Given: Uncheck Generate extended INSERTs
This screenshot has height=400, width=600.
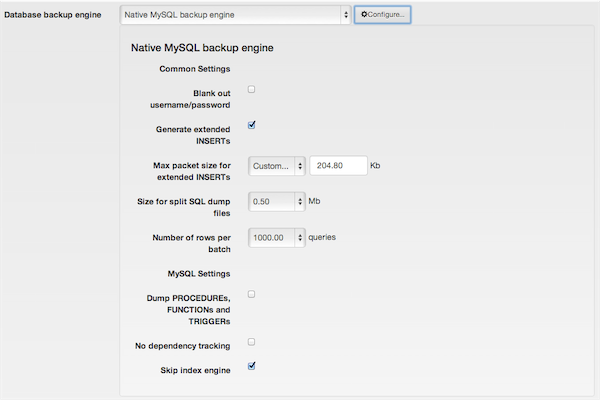Looking at the screenshot, I should click(x=251, y=125).
